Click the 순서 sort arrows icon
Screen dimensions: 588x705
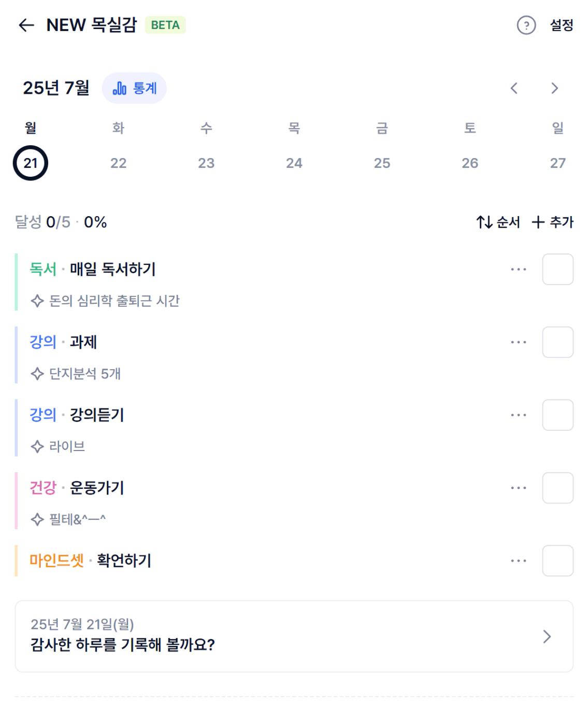coord(484,222)
